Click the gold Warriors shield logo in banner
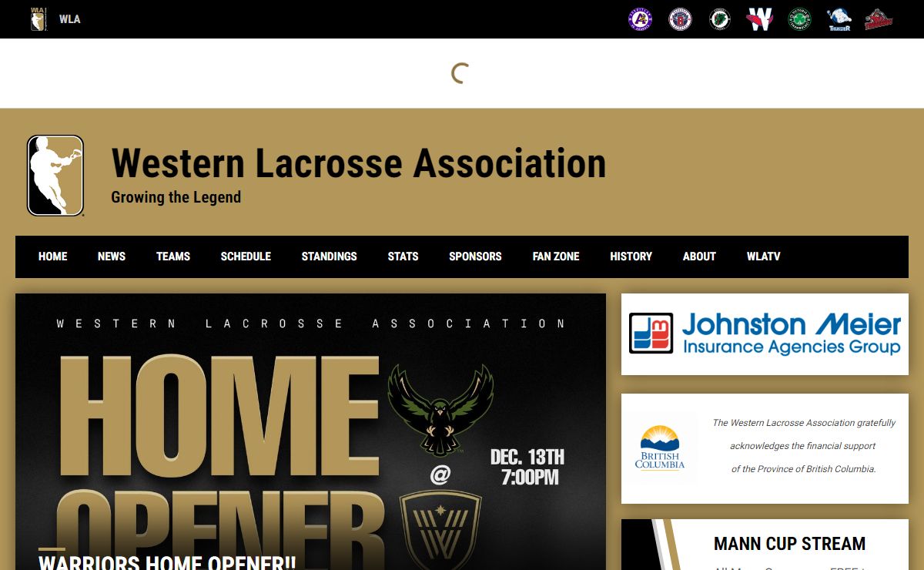The height and width of the screenshot is (570, 924). click(440, 530)
